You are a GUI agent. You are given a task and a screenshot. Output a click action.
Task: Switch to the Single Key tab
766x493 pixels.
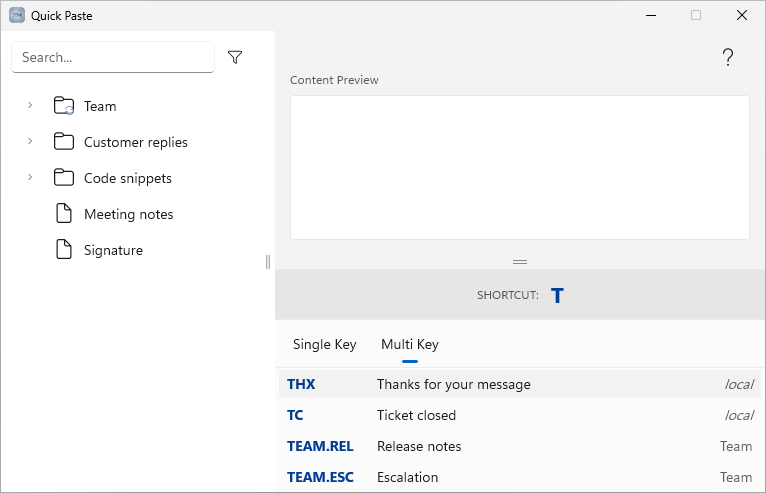pos(324,344)
